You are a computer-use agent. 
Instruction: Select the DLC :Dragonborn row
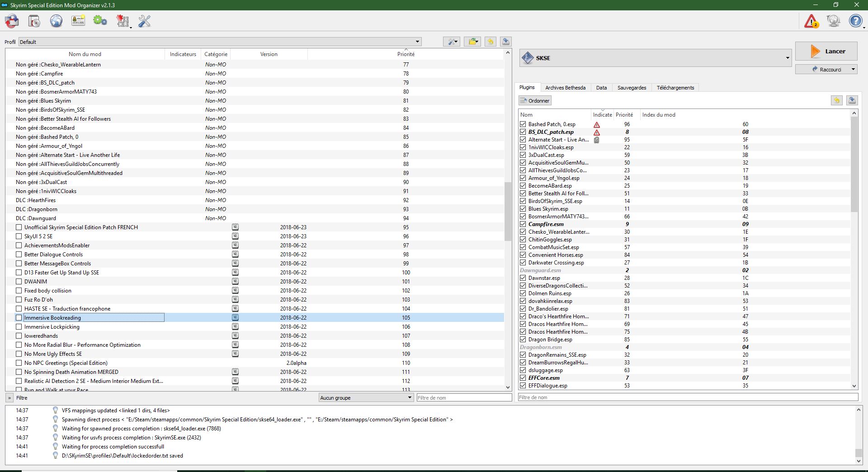tap(255, 209)
